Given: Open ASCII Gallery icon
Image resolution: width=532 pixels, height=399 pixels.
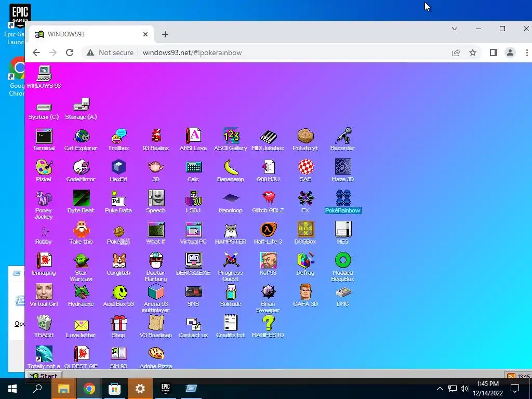Looking at the screenshot, I should coord(231,137).
